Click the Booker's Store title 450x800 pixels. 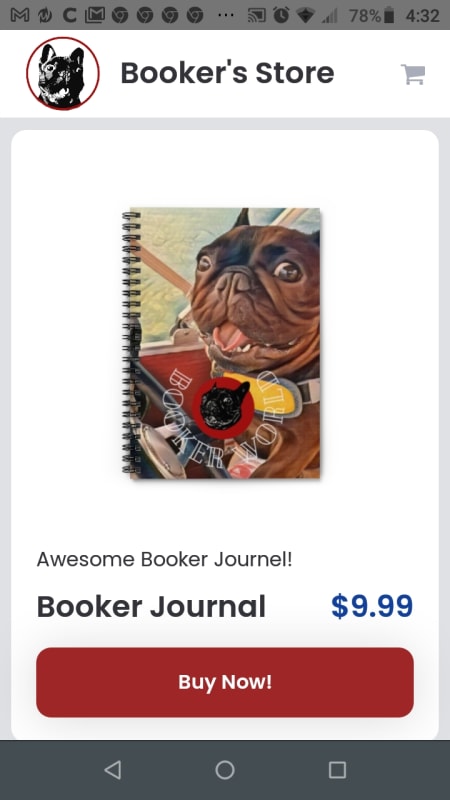click(x=227, y=72)
